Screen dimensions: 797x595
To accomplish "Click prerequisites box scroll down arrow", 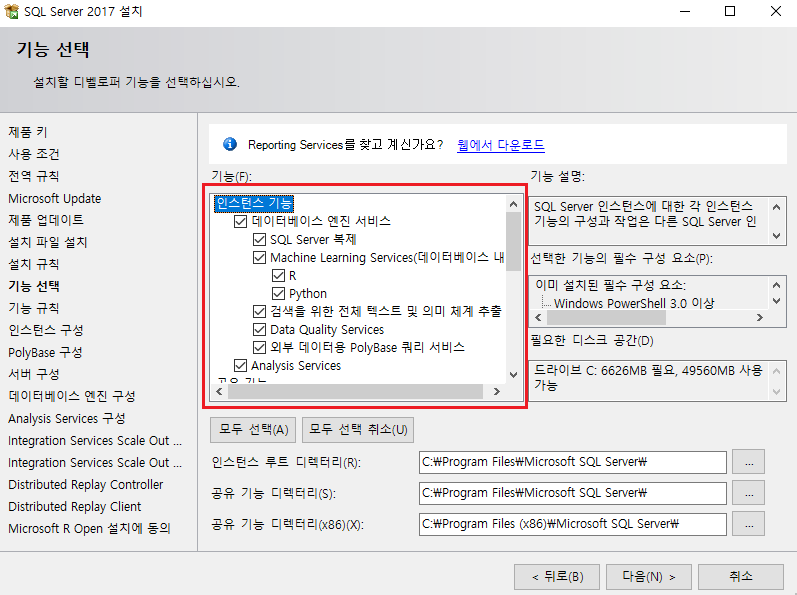I will coord(776,301).
